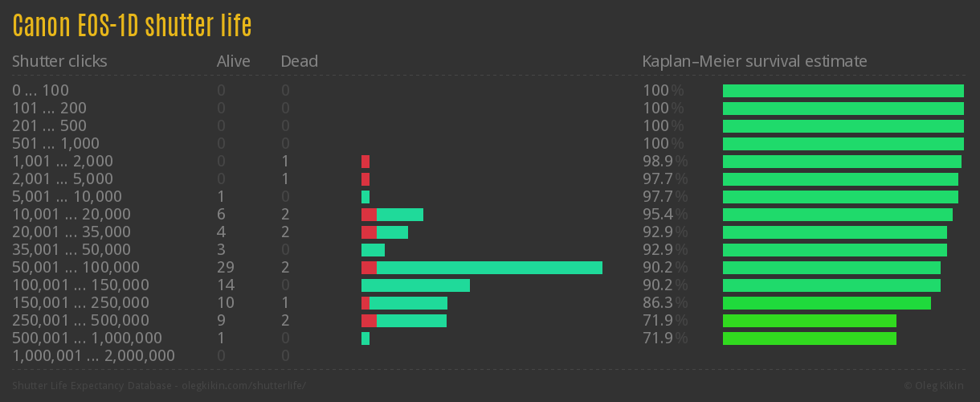Click the "Dead" column header
This screenshot has height=402, width=980.
click(x=299, y=61)
